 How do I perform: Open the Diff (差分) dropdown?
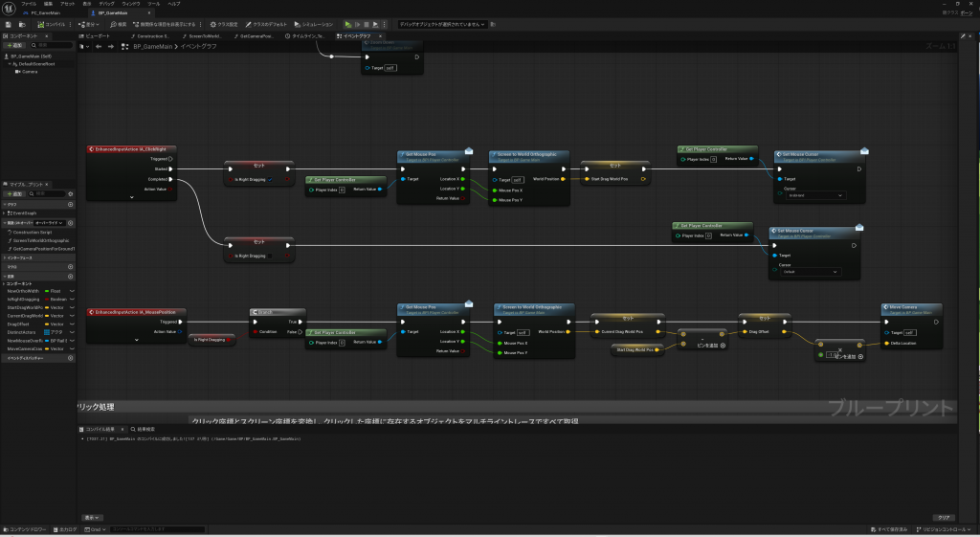click(89, 24)
